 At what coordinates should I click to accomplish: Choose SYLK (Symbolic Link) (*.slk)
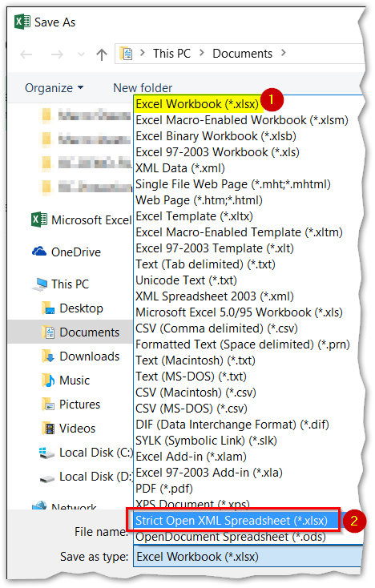point(206,441)
